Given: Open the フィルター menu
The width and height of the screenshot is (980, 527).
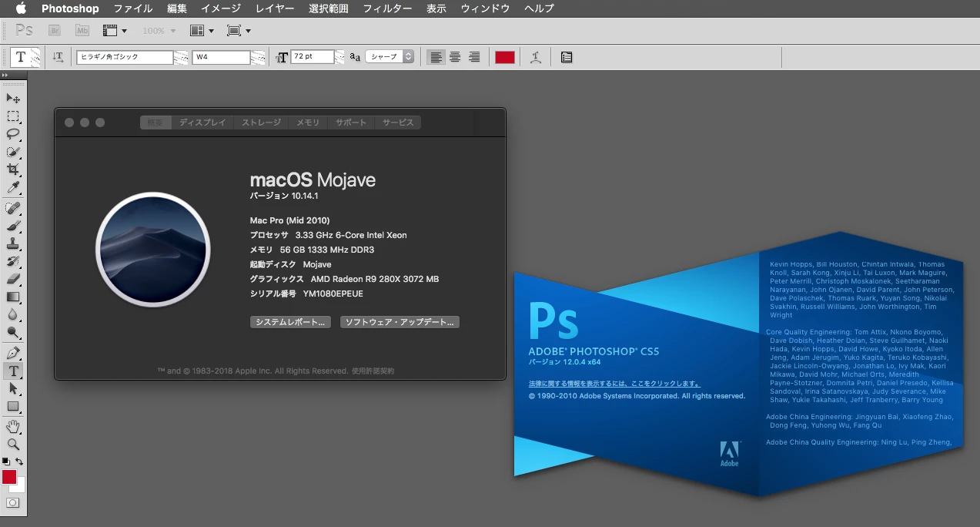Looking at the screenshot, I should [387, 8].
